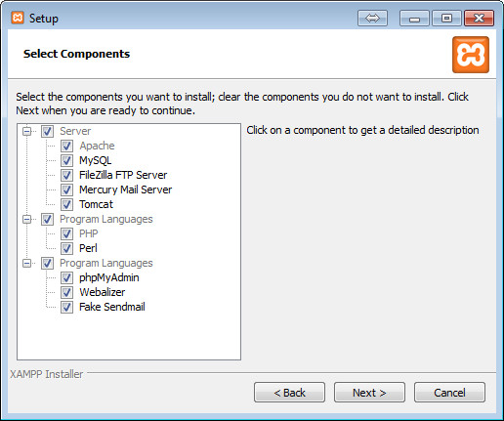Click the double-arrow title bar button
Viewport: 504px width, 421px height.
(372, 18)
